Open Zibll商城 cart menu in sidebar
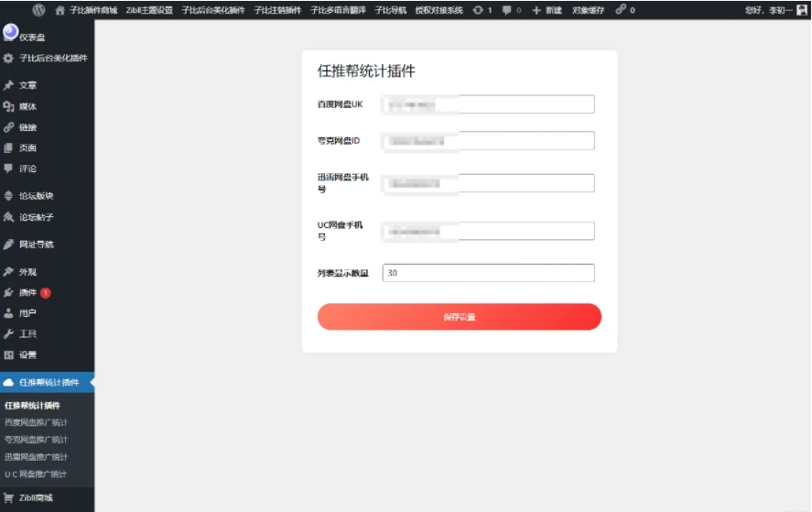812x512 pixels. pos(36,497)
